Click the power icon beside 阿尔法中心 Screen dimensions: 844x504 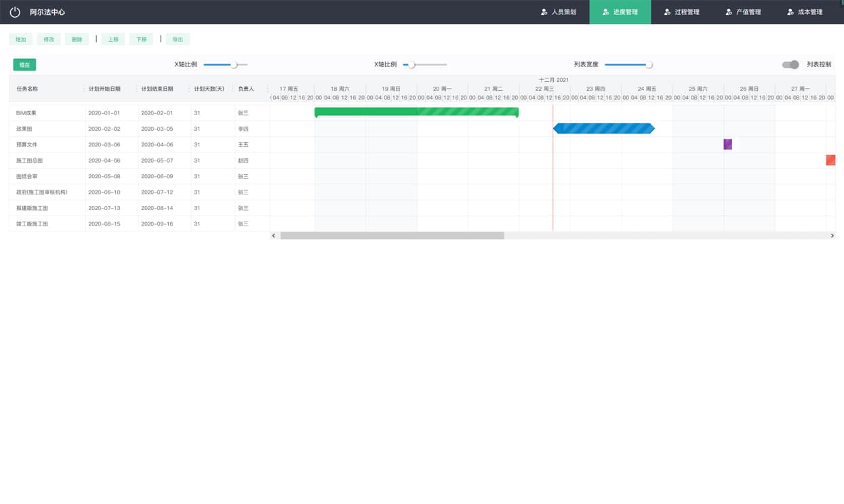point(15,12)
